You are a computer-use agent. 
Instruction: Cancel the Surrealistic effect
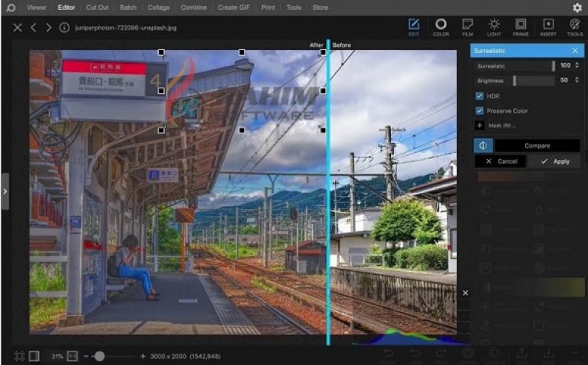[x=501, y=161]
